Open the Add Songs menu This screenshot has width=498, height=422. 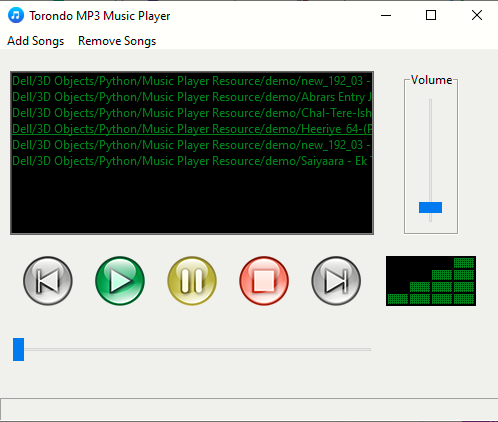tap(36, 41)
